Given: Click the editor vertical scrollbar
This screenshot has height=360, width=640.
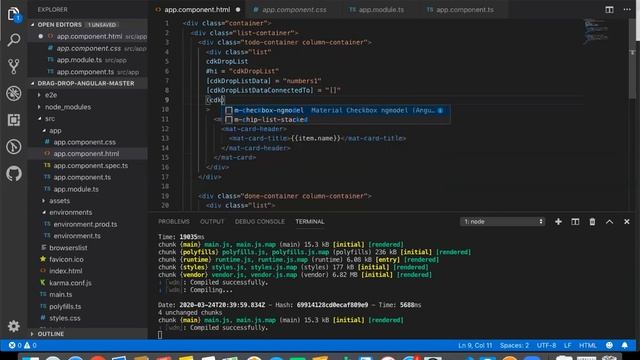Looking at the screenshot, I should pyautogui.click(x=632, y=58).
